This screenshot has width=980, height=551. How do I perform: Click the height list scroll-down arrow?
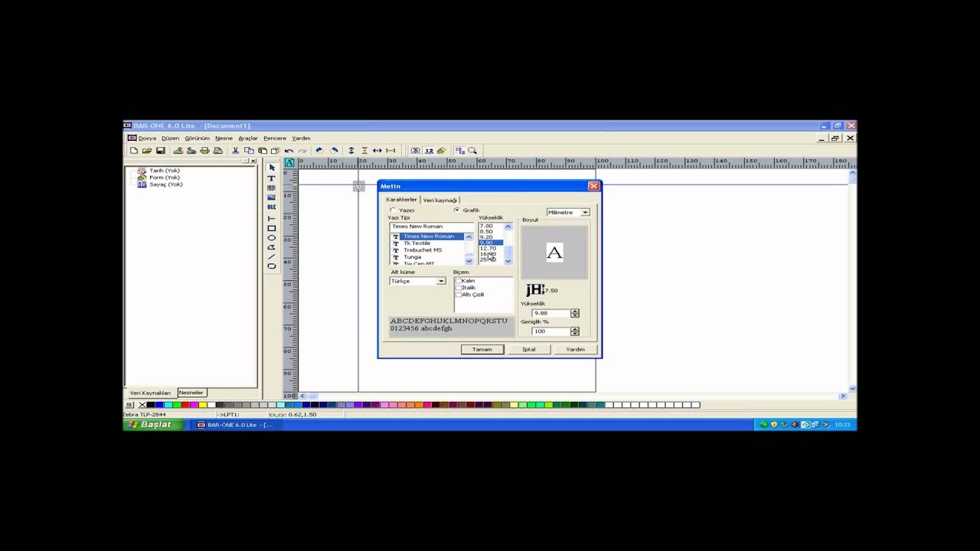point(508,261)
